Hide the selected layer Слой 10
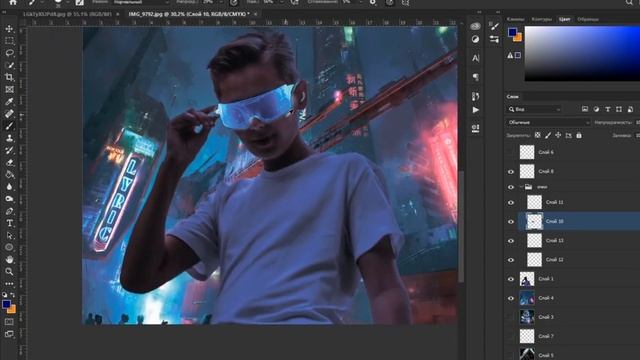 tap(511, 222)
